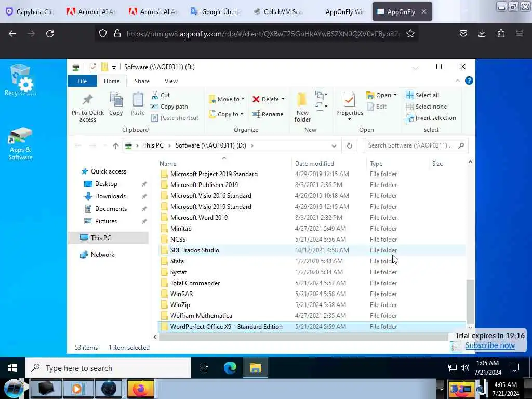The width and height of the screenshot is (532, 399).
Task: Click the Subscribe now link
Action: [x=489, y=345]
